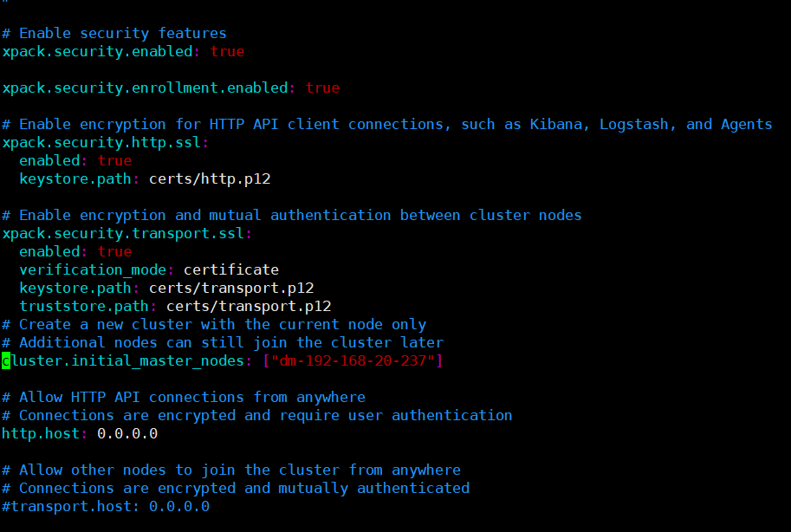Click the commented #transport.host line
This screenshot has height=532, width=791.
point(106,506)
